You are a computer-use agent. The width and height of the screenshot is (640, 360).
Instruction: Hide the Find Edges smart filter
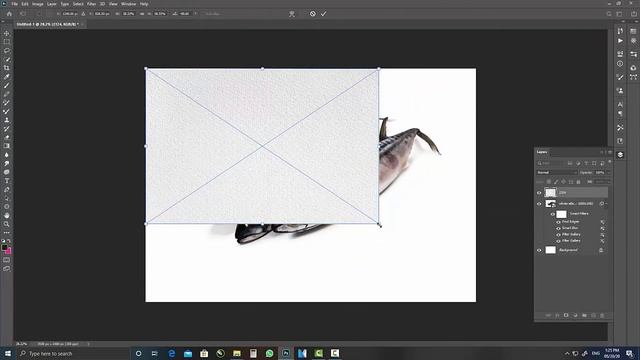(x=558, y=222)
